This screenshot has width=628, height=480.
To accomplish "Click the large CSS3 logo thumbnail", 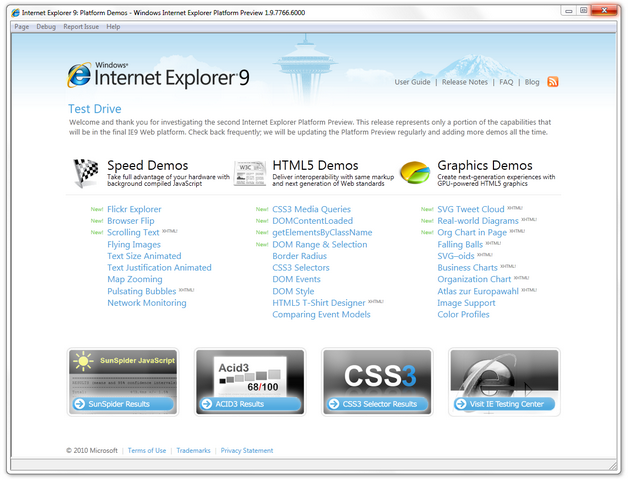I will (x=380, y=375).
